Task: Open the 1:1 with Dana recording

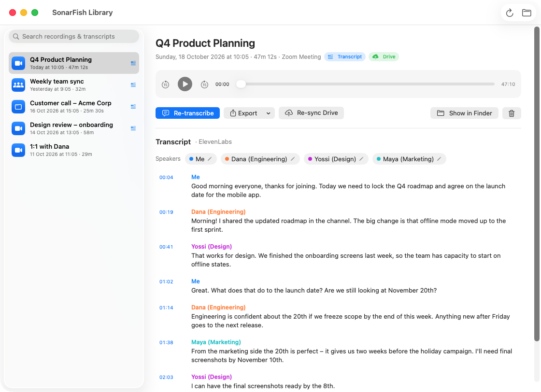Action: point(74,150)
